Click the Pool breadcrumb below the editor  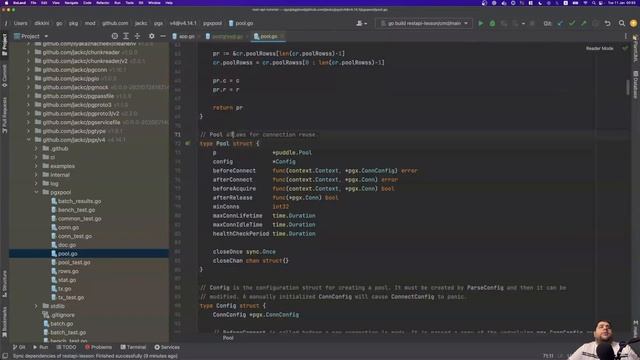click(x=228, y=338)
